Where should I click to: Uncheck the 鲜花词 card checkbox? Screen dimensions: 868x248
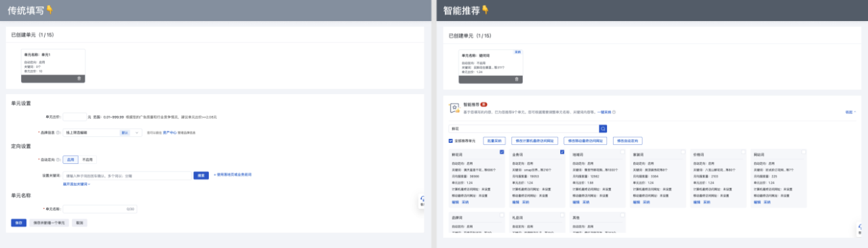click(x=502, y=152)
